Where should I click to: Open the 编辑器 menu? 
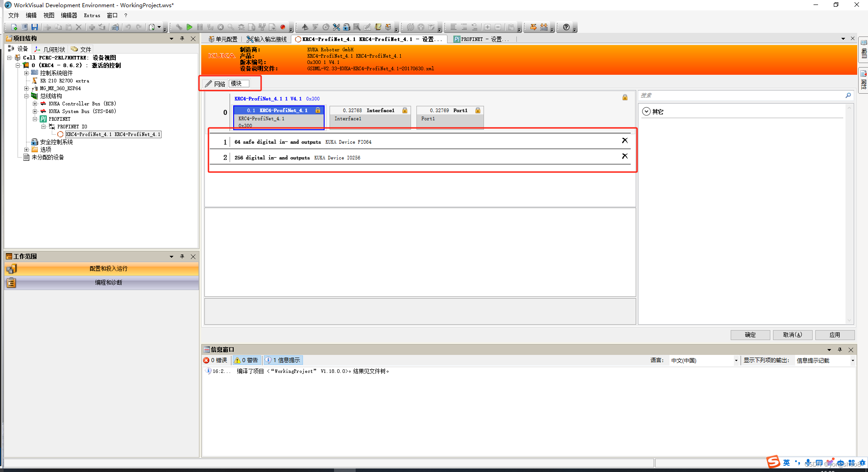pyautogui.click(x=69, y=15)
